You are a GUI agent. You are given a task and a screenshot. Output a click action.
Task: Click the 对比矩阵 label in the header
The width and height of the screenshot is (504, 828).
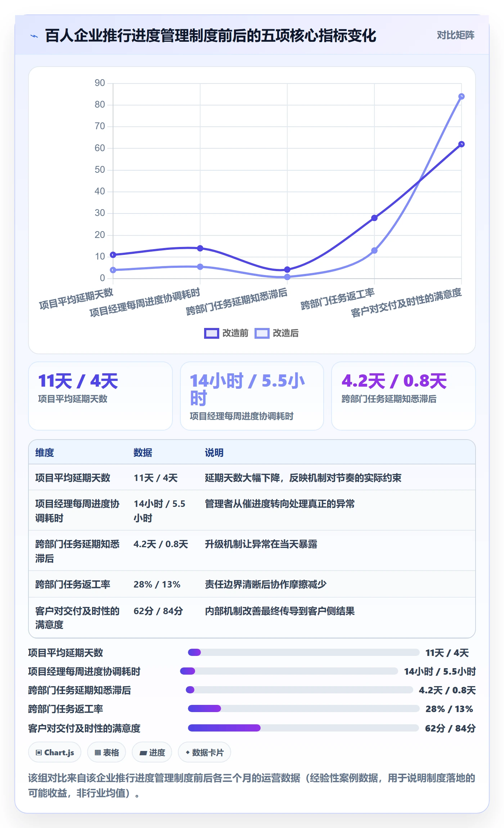[x=455, y=35]
